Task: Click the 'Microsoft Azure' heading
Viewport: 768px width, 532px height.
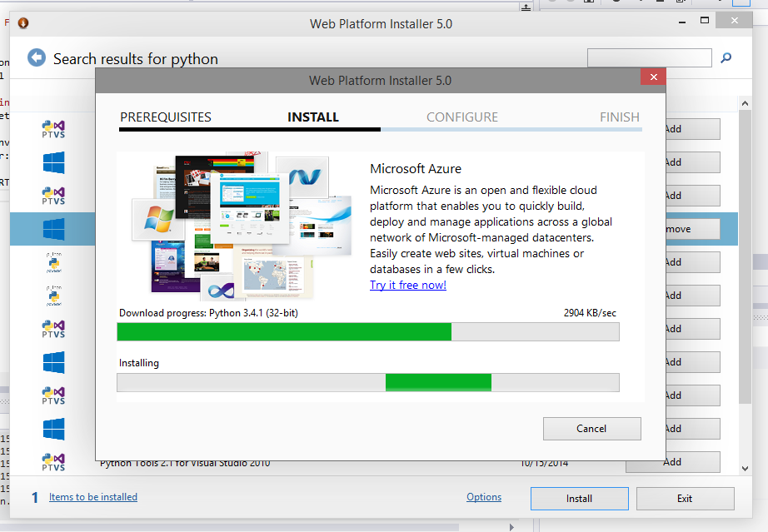Action: 416,169
